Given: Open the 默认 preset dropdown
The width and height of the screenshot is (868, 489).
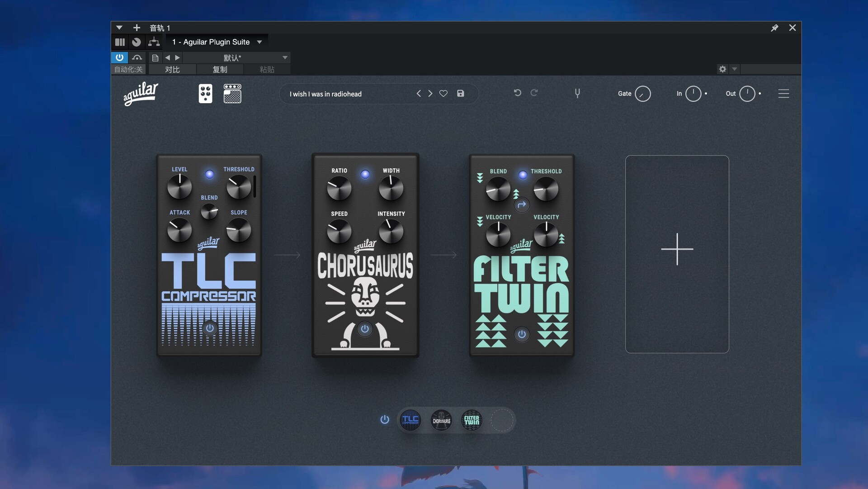Looking at the screenshot, I should coord(285,58).
